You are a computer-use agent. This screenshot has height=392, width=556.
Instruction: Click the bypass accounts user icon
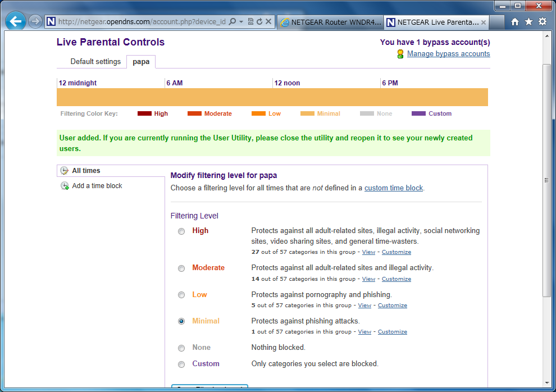pyautogui.click(x=400, y=54)
